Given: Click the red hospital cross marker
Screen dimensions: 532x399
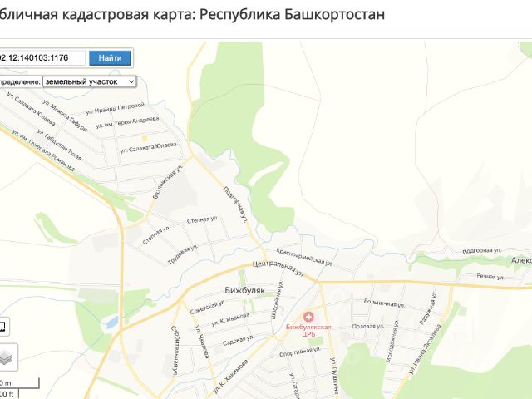Looking at the screenshot, I should click(308, 318).
